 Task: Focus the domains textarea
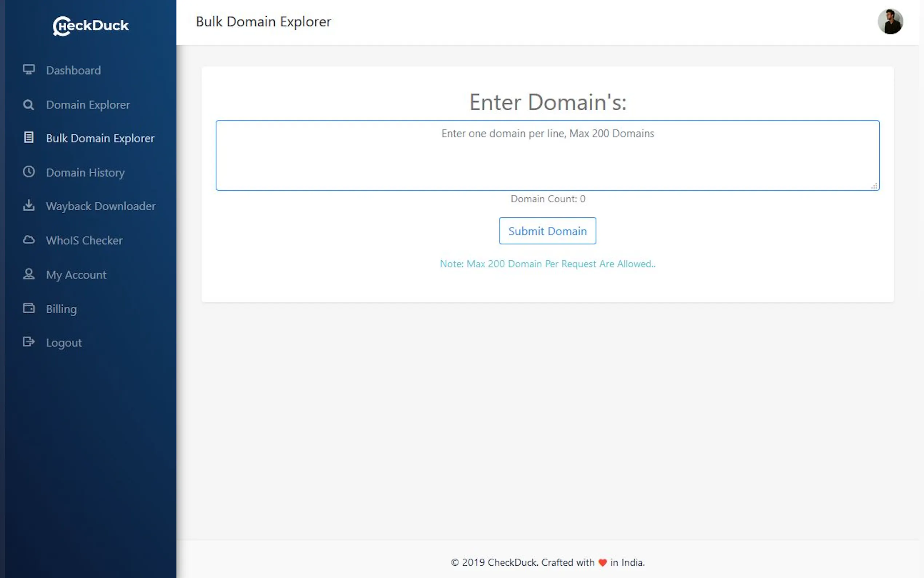(x=547, y=155)
